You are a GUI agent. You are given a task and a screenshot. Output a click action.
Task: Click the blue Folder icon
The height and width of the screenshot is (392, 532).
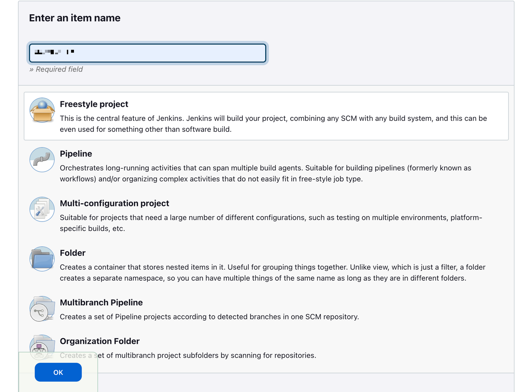42,259
